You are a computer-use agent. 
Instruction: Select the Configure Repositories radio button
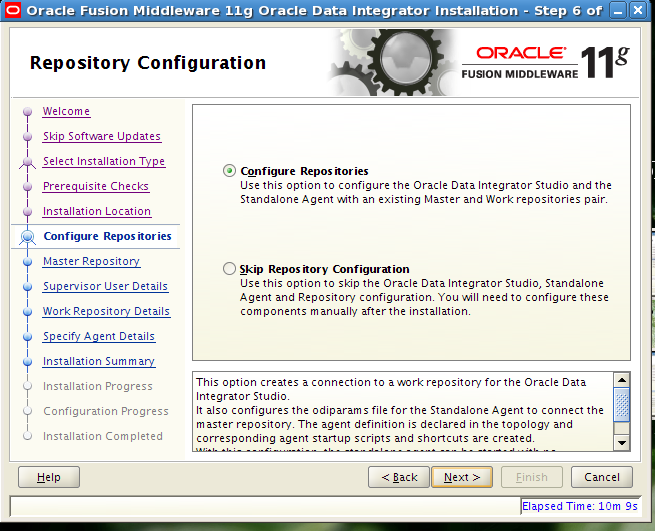click(229, 170)
